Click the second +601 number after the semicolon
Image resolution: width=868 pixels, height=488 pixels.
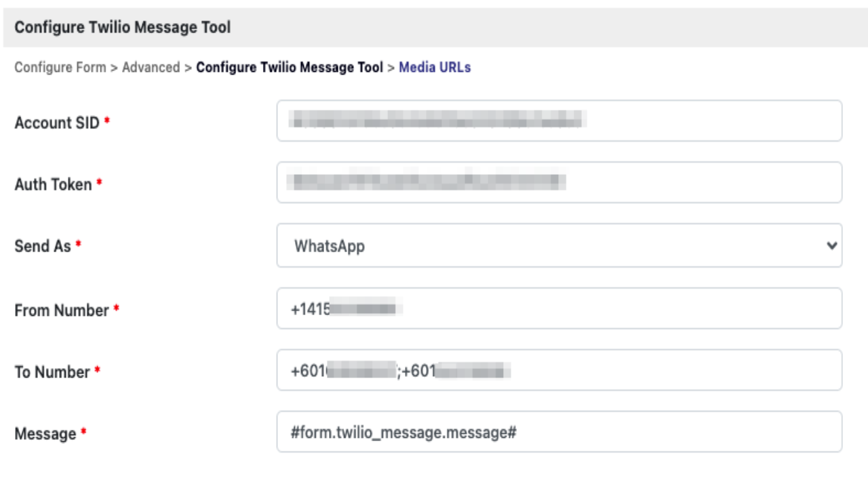pos(456,371)
